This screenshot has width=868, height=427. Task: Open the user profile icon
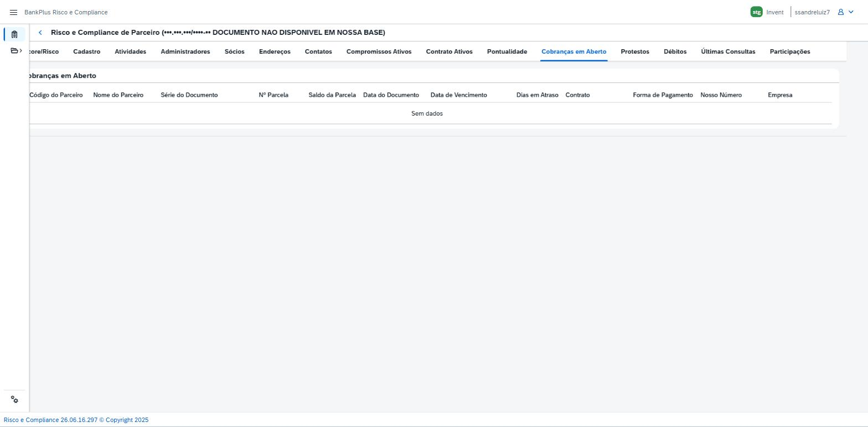coord(841,12)
